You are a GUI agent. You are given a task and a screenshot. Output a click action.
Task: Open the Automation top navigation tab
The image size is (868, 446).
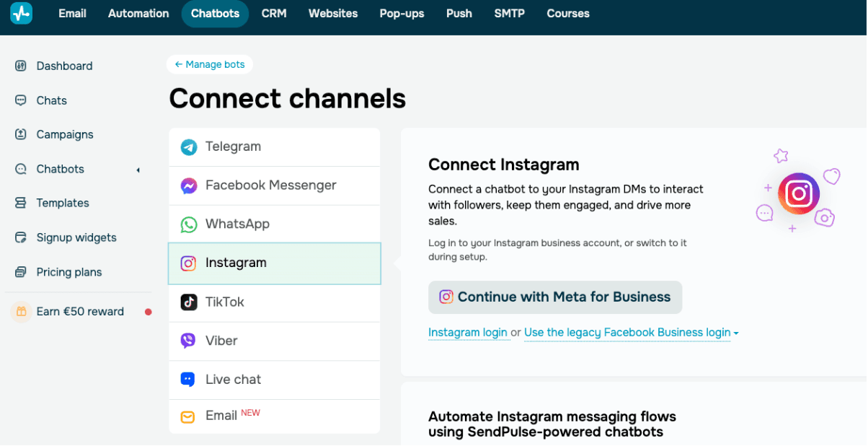(138, 13)
